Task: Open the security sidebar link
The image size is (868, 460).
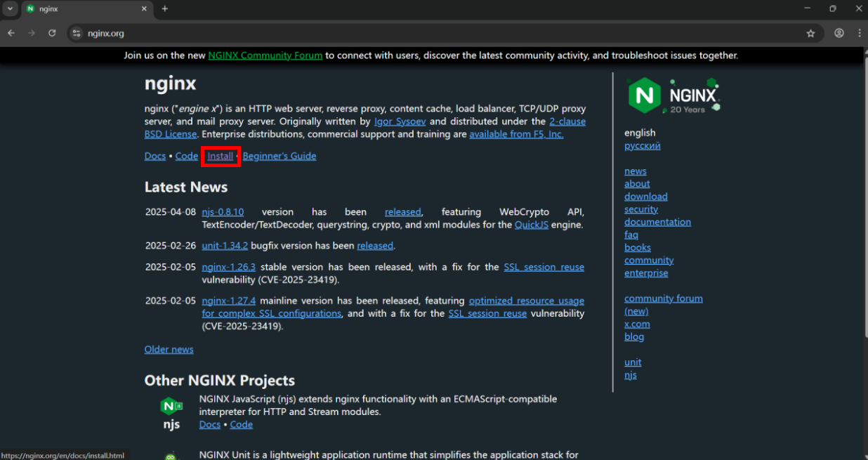Action: pos(641,209)
